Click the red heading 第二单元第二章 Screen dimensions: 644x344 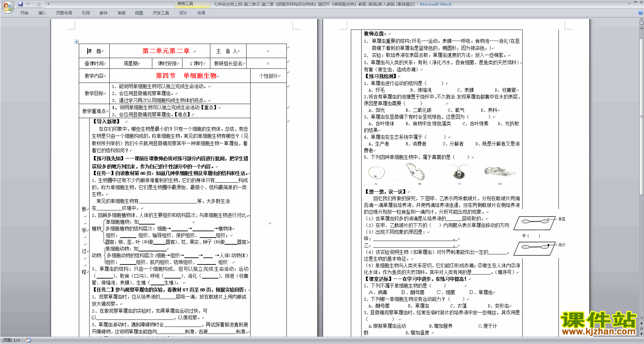coord(166,51)
